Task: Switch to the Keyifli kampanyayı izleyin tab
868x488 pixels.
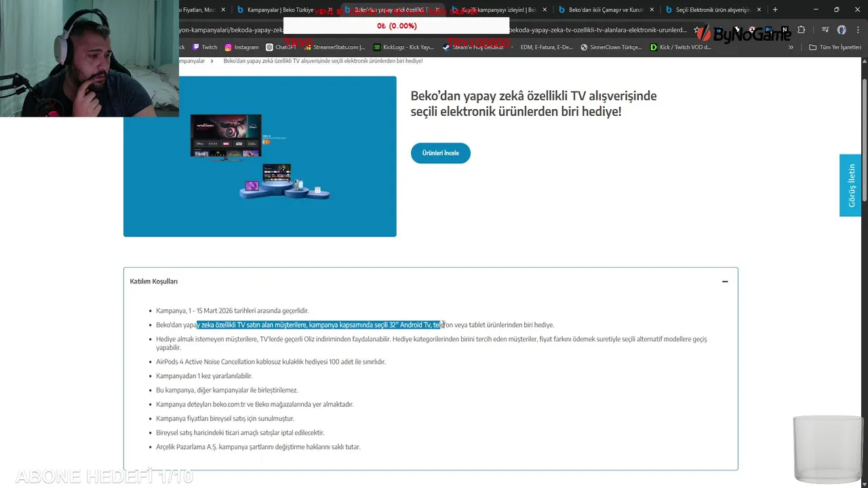Action: (498, 9)
